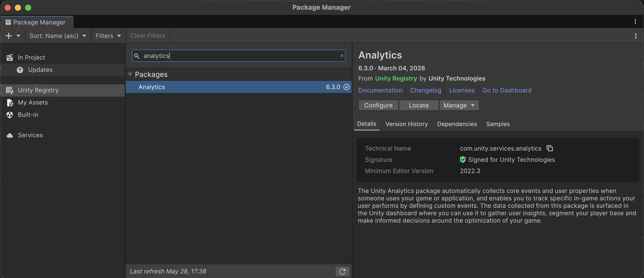The width and height of the screenshot is (644, 278).
Task: Click the macOS green zoom window button
Action: [x=28, y=8]
